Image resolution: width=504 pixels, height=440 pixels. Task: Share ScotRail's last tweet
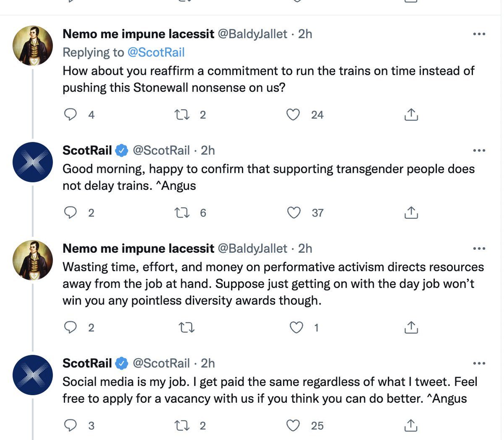(411, 426)
